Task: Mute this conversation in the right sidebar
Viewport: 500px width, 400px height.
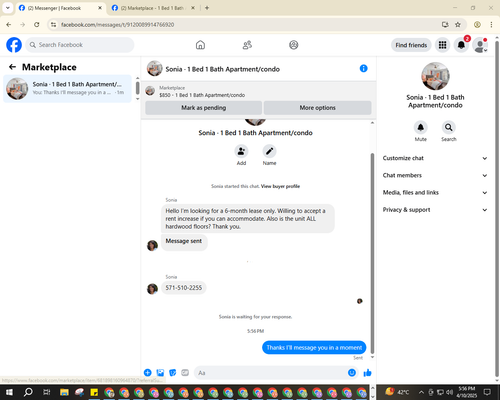Action: 421,127
